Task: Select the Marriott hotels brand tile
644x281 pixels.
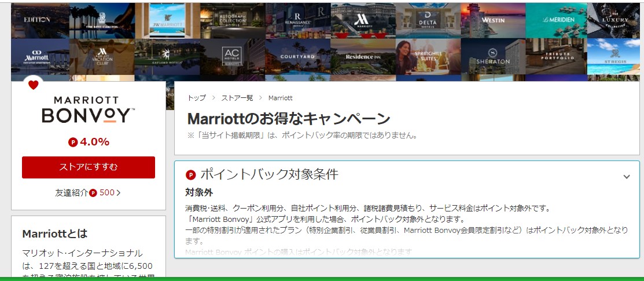Action: coord(363,21)
